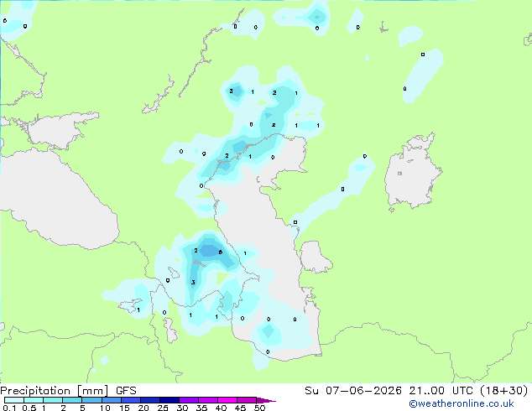Click the 15–20 mm legend color swatch

[x=131, y=400]
